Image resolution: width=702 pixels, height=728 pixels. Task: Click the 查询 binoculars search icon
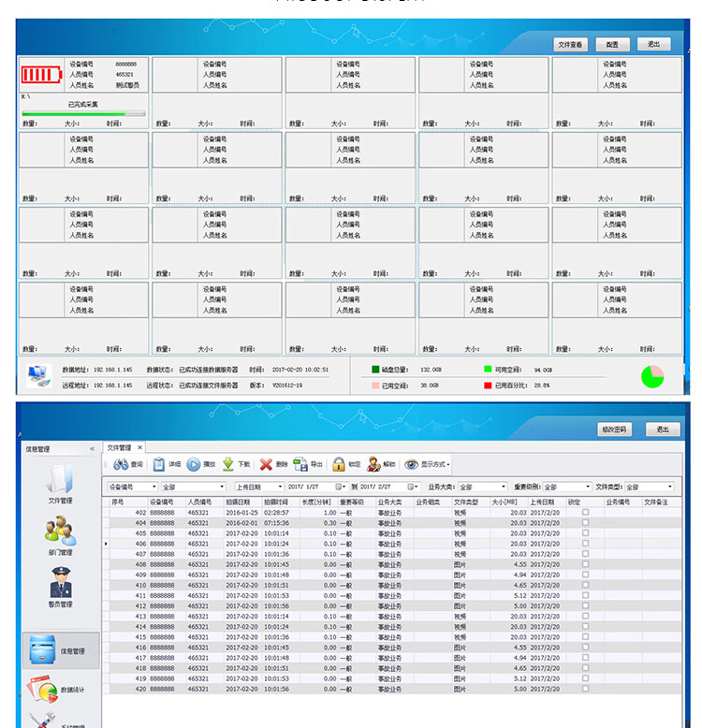click(121, 464)
